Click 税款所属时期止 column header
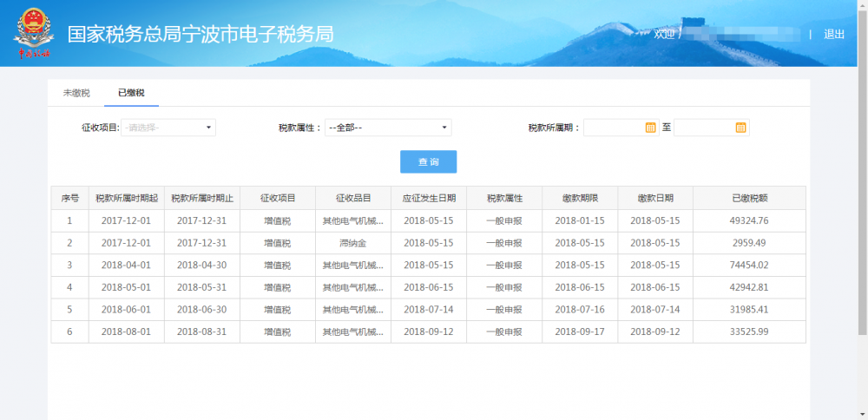This screenshot has height=420, width=868. [202, 198]
